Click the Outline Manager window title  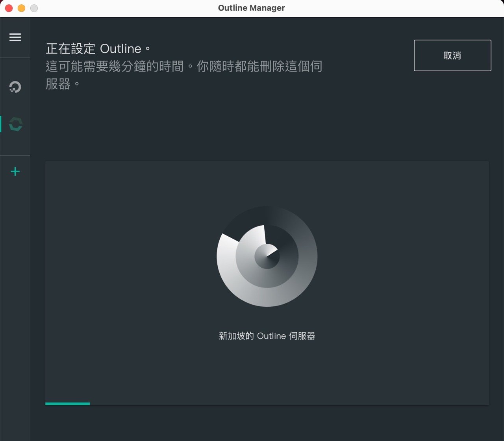point(252,8)
